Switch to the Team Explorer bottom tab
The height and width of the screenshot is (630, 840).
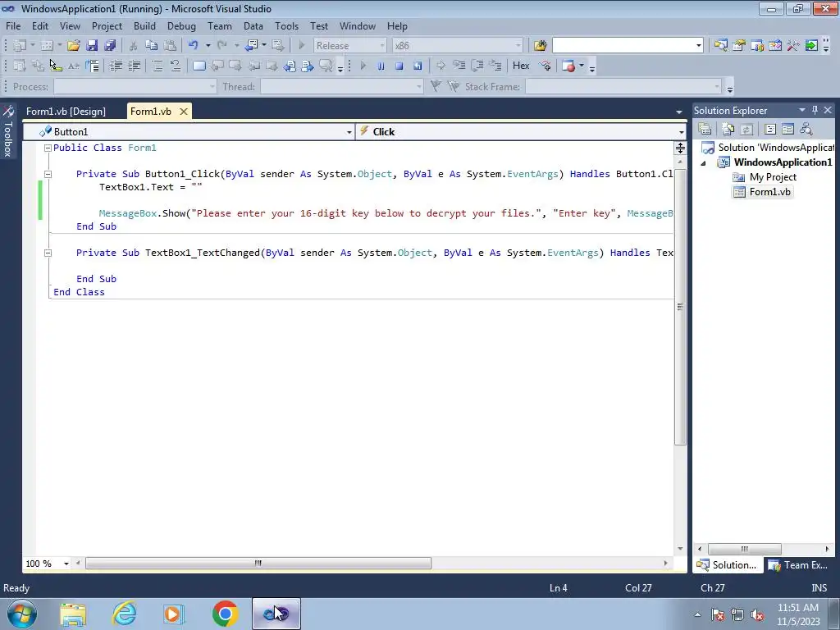800,565
